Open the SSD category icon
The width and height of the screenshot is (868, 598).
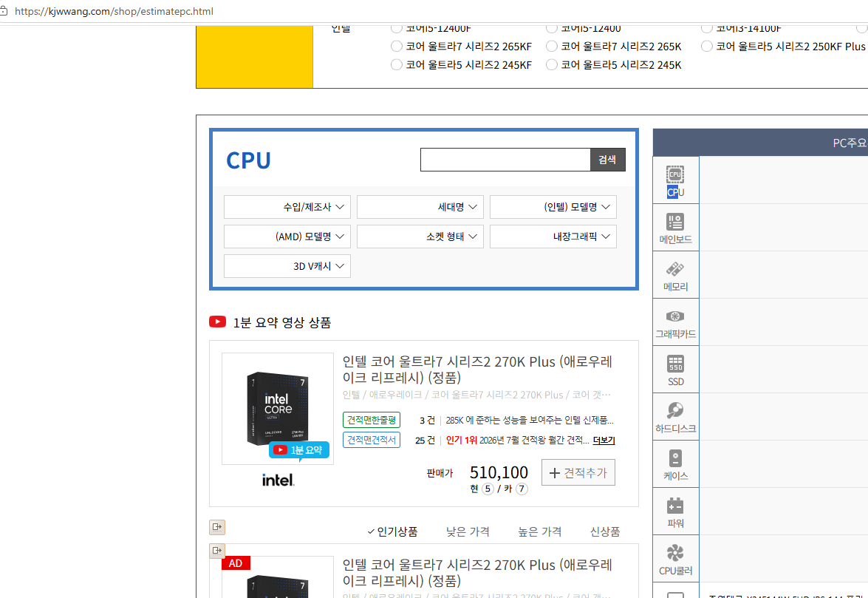point(675,370)
